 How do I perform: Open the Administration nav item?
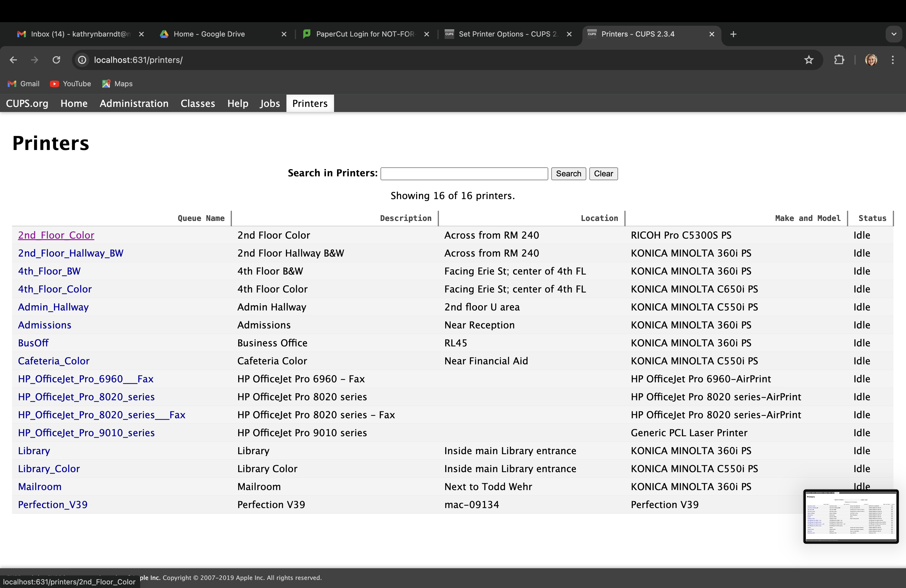point(134,104)
